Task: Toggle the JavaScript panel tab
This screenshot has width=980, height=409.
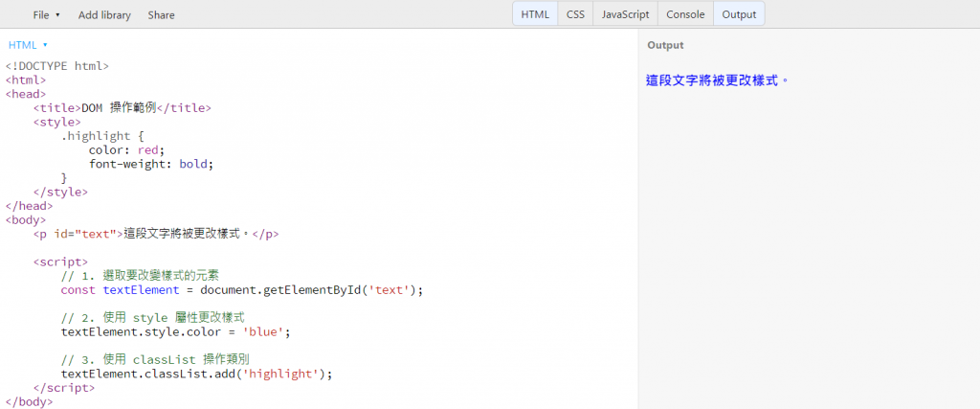Action: [x=626, y=14]
